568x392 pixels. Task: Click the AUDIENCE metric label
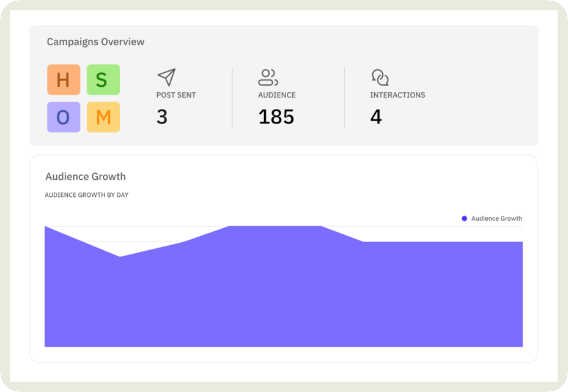(x=277, y=95)
